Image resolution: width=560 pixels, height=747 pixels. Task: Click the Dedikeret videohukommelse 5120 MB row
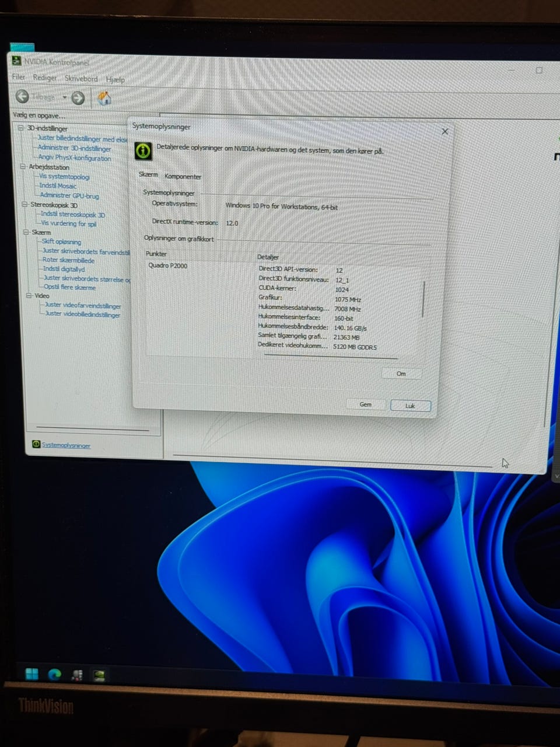(x=317, y=346)
